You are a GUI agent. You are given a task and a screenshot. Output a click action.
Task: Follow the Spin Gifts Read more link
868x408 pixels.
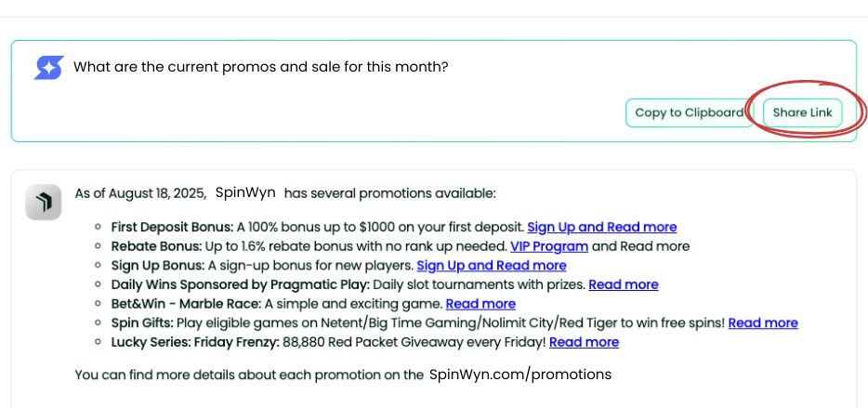coord(762,322)
